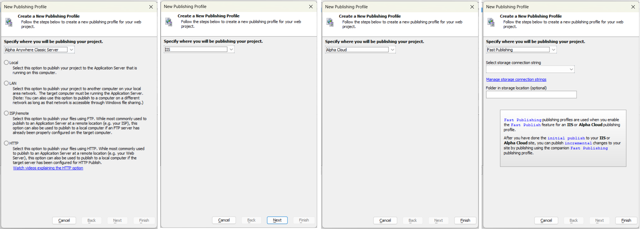This screenshot has height=229, width=644.
Task: Click Next in the Alpha Cloud dialog
Action: [x=438, y=220]
